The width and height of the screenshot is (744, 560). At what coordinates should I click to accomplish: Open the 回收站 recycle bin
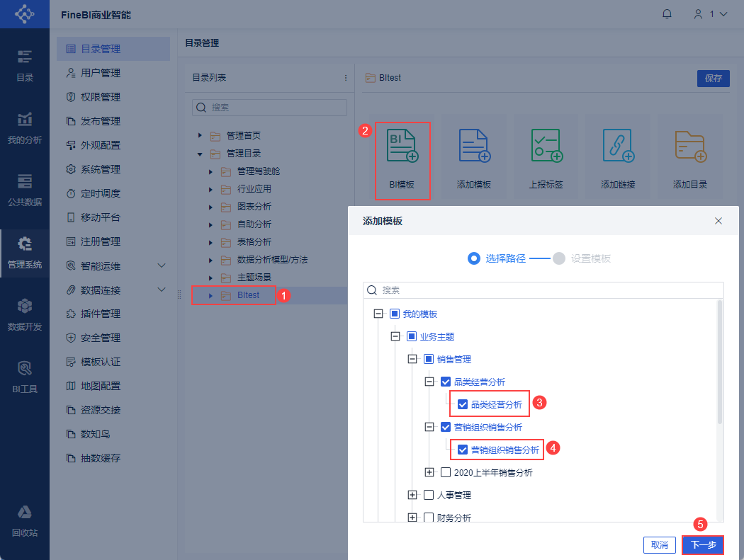tap(25, 520)
